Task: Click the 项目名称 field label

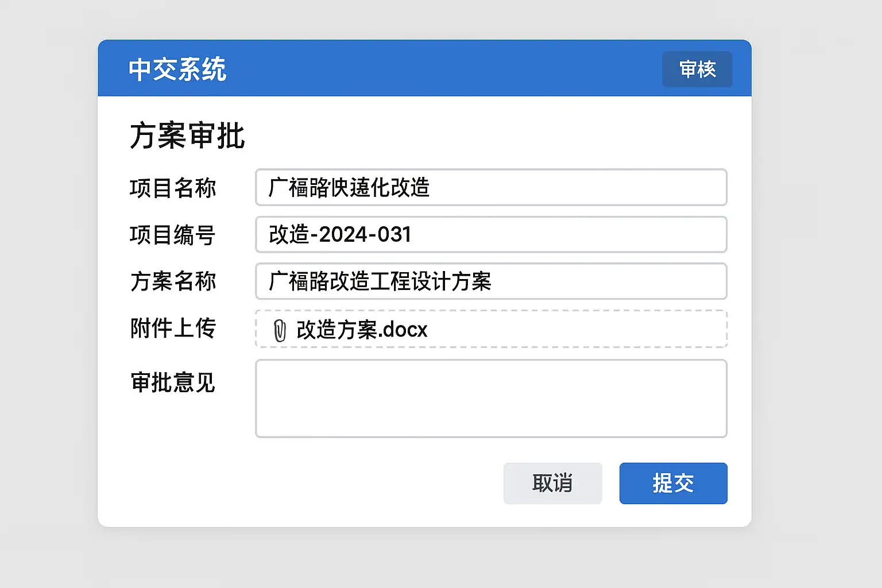Action: pos(173,188)
